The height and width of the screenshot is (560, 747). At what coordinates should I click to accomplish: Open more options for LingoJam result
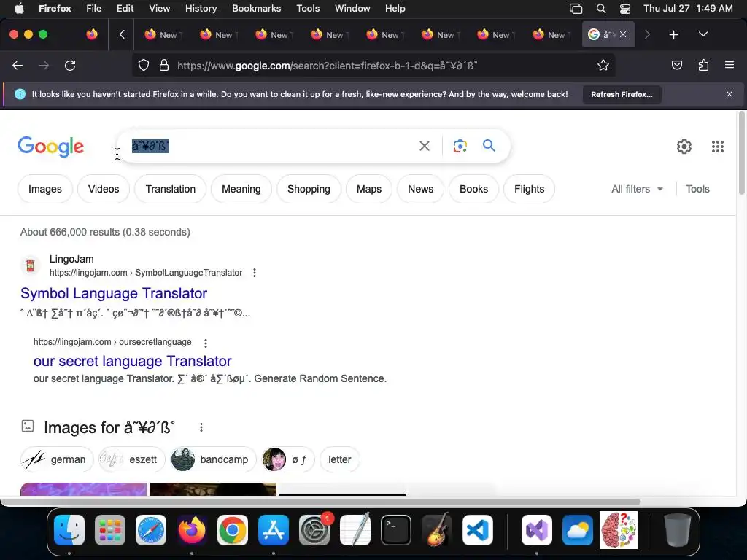coord(255,273)
